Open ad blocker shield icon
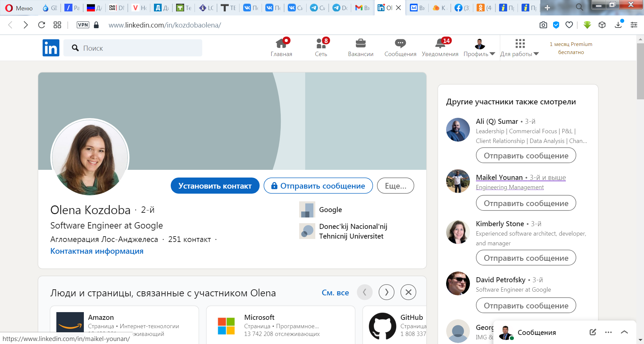This screenshot has width=644, height=344. 556,25
